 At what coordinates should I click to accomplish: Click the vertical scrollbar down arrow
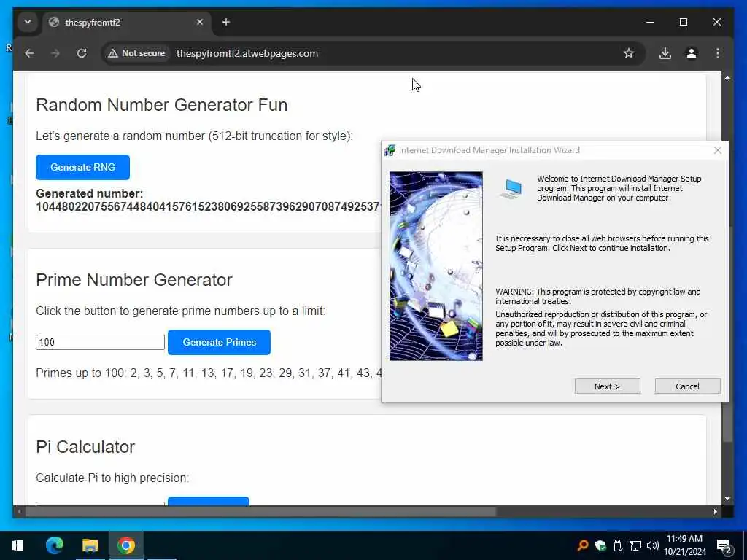[x=727, y=499]
